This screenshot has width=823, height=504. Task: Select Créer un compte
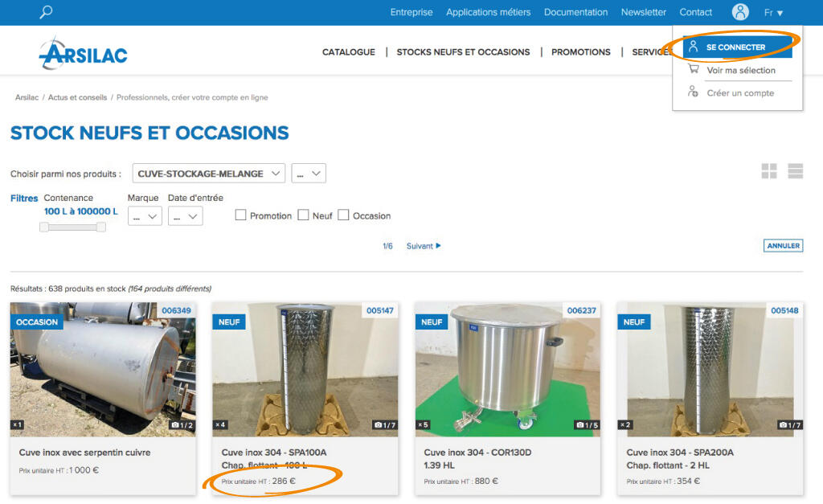(x=740, y=93)
